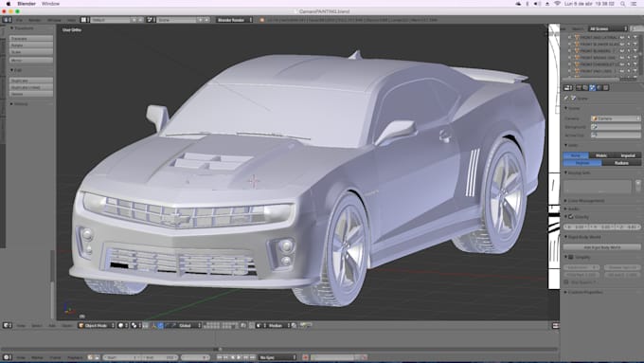Click the OpenGL render image icon
Image resolution: width=644 pixels, height=363 pixels.
point(303,325)
